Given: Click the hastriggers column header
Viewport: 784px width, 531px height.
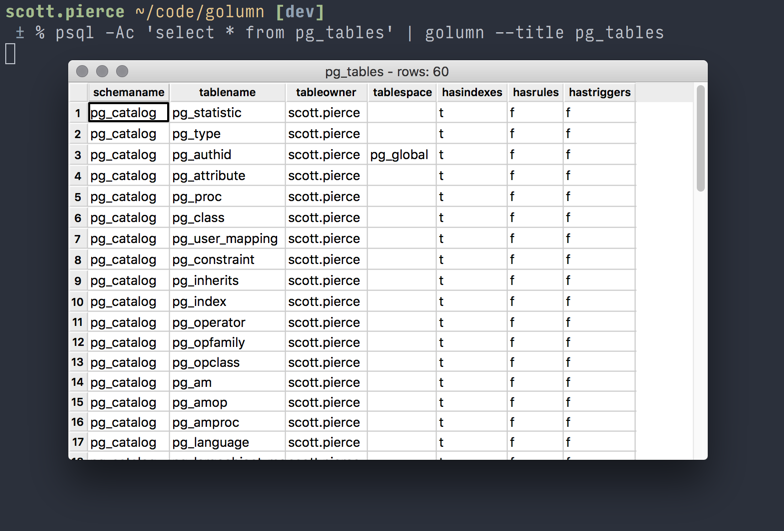Looking at the screenshot, I should [600, 92].
